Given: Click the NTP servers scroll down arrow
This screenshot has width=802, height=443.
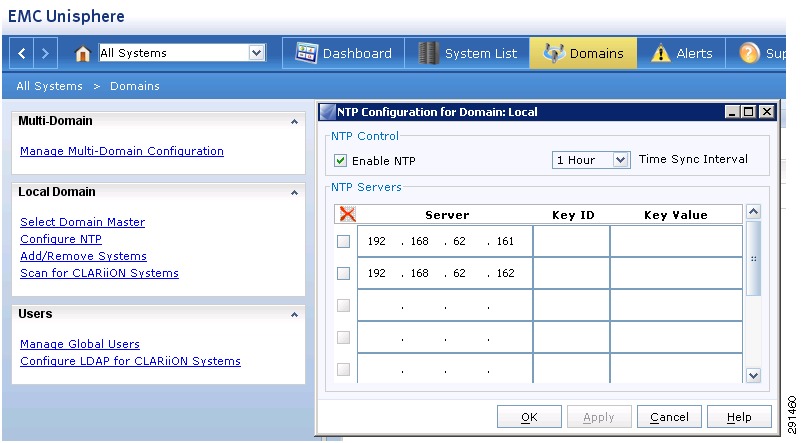Looking at the screenshot, I should click(753, 375).
